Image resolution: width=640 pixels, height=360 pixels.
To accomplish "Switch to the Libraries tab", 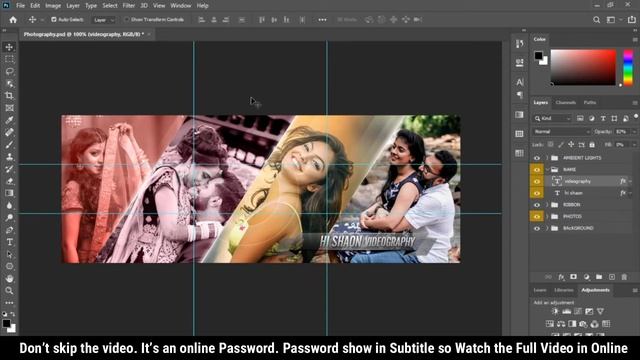I will click(x=564, y=290).
